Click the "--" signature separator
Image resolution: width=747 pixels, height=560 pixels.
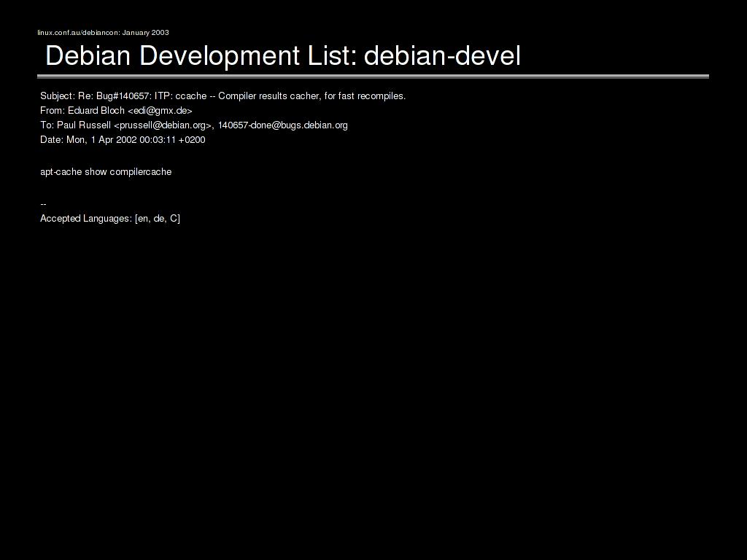[x=44, y=204]
